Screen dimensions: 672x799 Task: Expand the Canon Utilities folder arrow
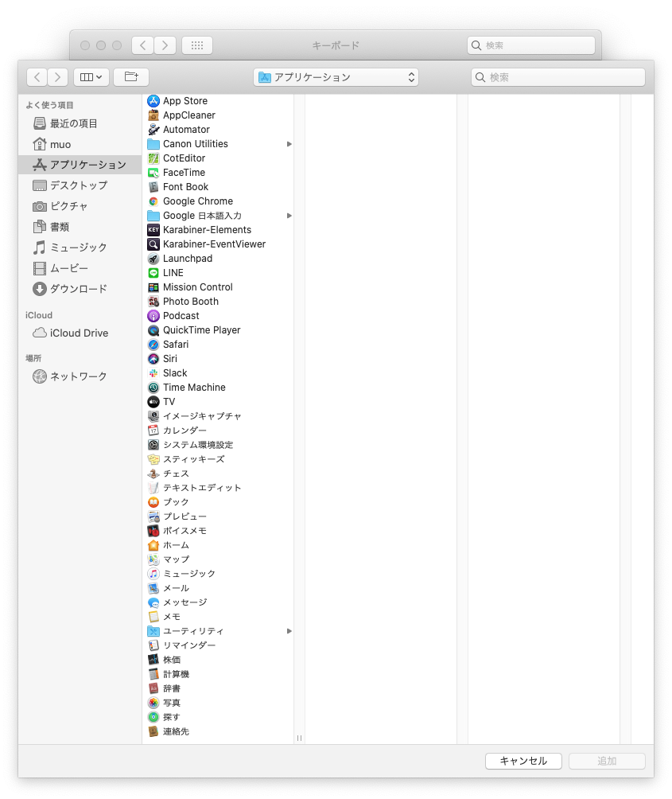tap(289, 144)
